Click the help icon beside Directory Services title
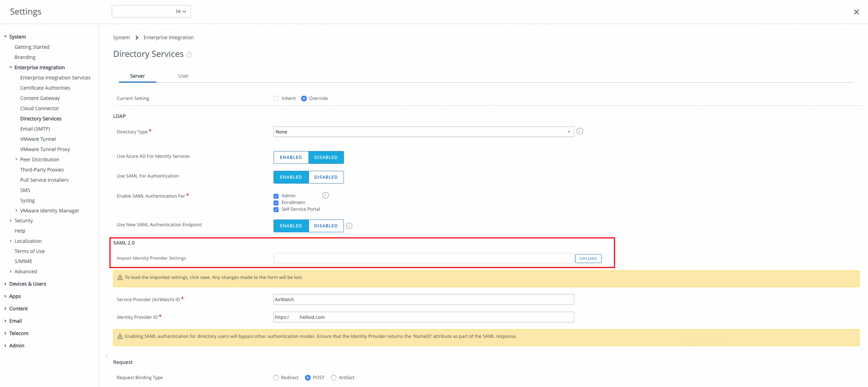Viewport: 868px width, 387px height. tap(189, 55)
